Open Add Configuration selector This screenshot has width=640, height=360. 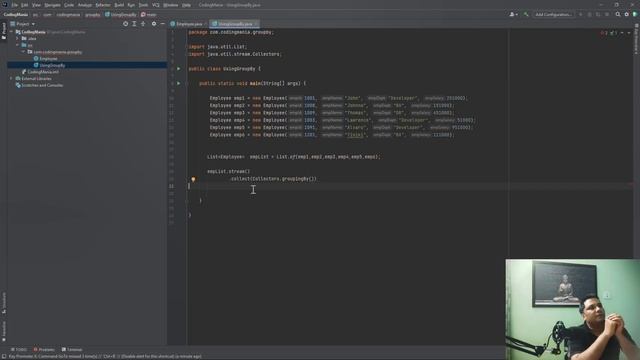[x=553, y=14]
